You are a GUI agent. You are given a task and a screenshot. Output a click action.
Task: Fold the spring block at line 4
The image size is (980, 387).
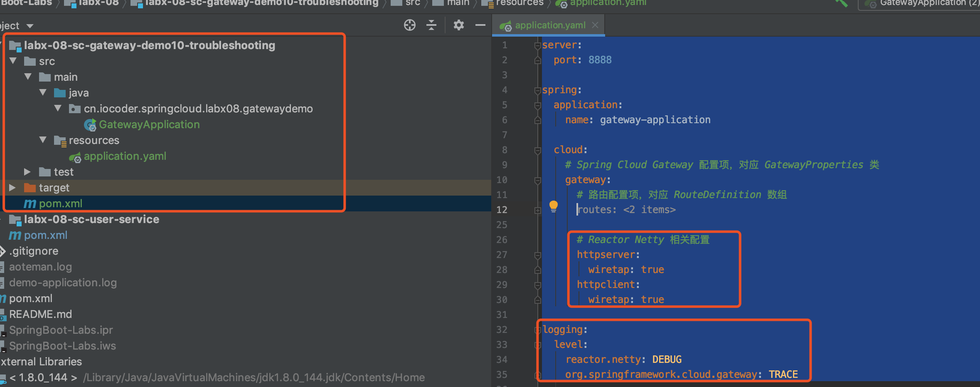(x=537, y=90)
